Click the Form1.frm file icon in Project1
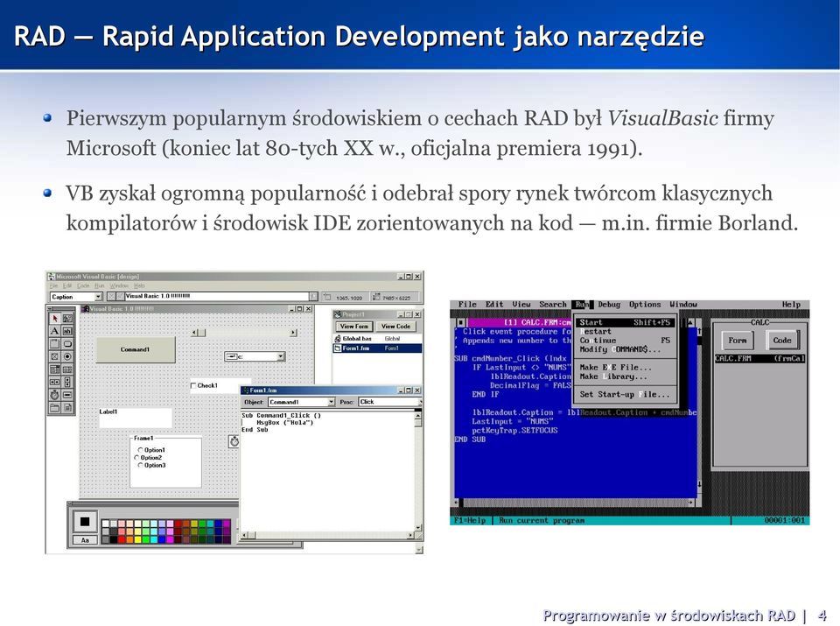Screen dimensions: 840x626 (338, 348)
